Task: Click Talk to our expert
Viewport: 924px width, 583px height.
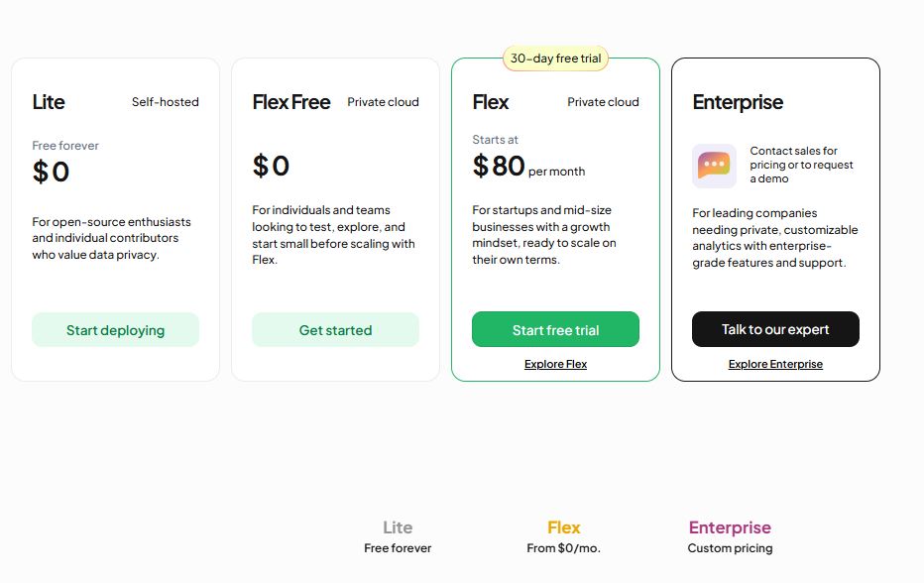Action: pyautogui.click(x=775, y=328)
